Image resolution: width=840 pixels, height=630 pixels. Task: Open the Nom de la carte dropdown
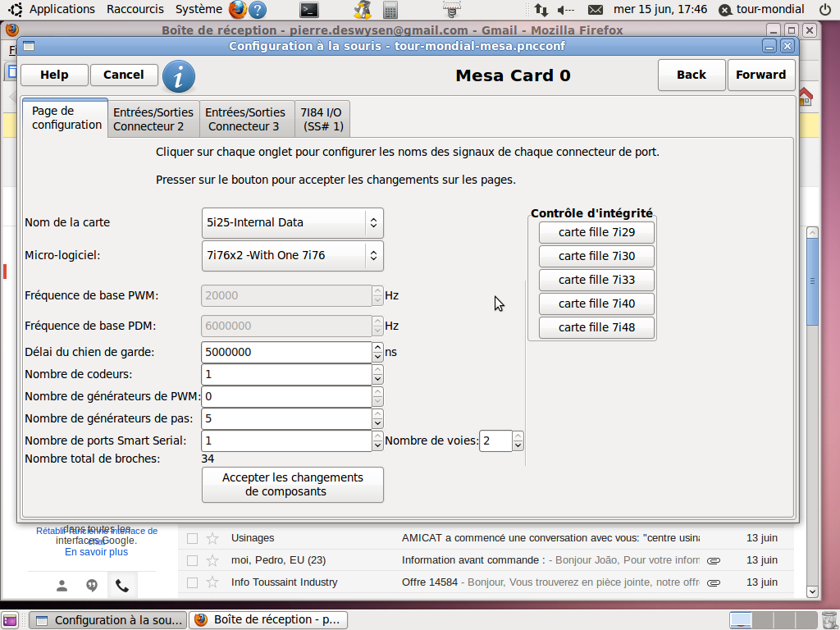pyautogui.click(x=293, y=223)
